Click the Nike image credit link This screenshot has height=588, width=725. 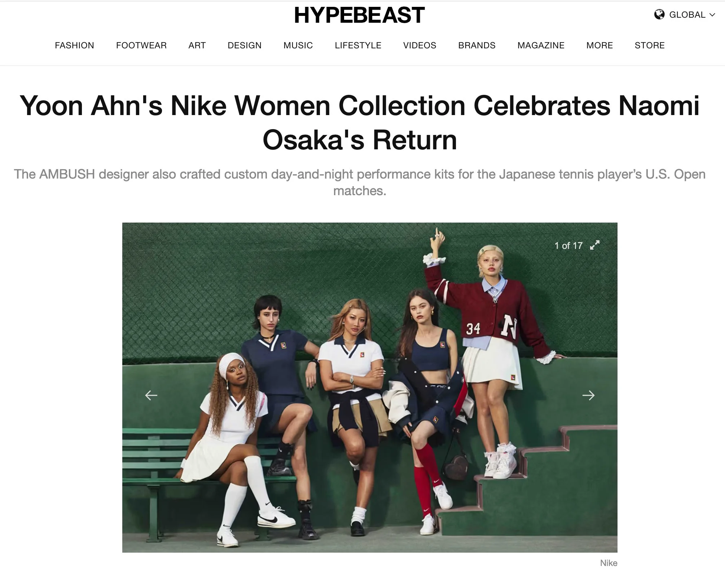pos(608,563)
